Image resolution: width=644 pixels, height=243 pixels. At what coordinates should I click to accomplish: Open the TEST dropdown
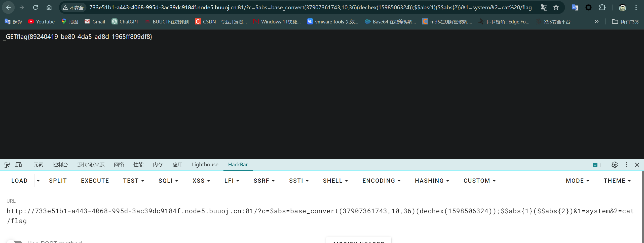click(134, 181)
